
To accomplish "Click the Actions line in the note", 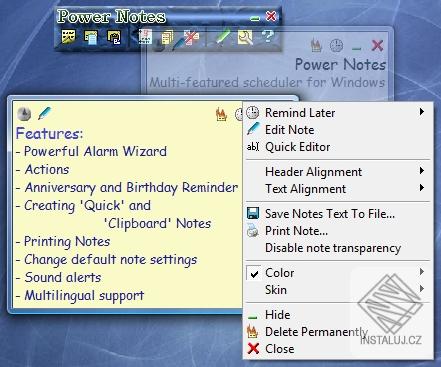I will (x=43, y=170).
